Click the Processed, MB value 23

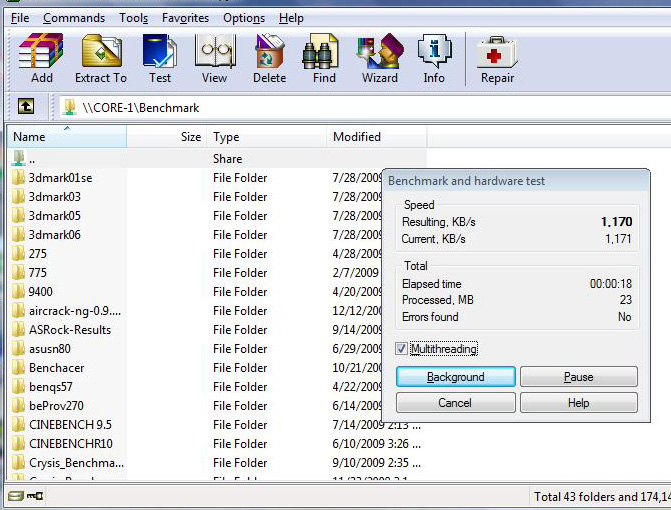(626, 300)
